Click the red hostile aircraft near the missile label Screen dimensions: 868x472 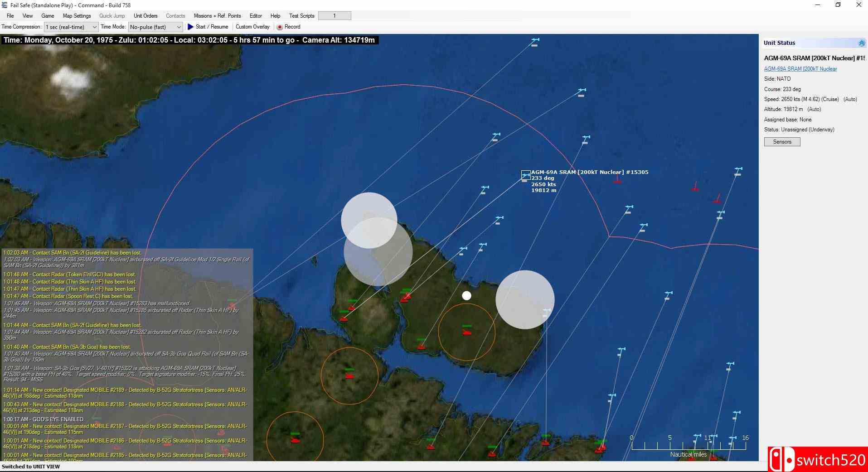click(x=617, y=180)
